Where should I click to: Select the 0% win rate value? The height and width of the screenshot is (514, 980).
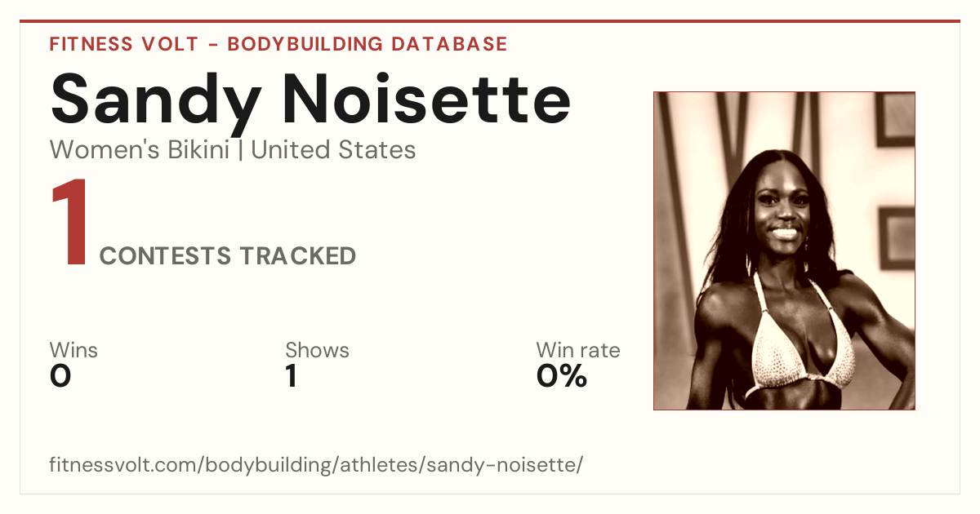[x=562, y=376]
